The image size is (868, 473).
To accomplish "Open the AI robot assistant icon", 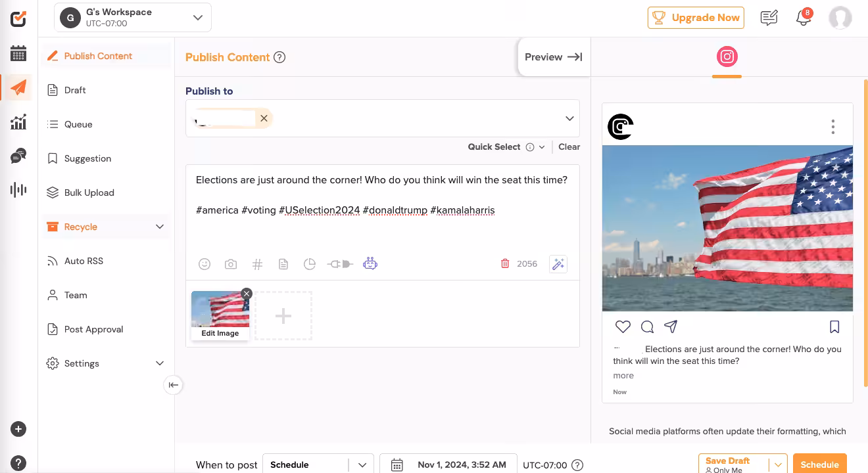I will (370, 264).
